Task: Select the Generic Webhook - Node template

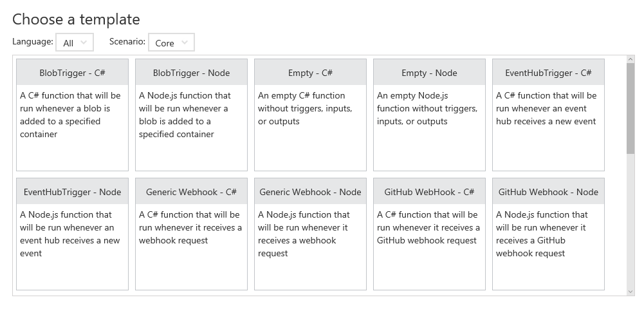Action: [310, 192]
